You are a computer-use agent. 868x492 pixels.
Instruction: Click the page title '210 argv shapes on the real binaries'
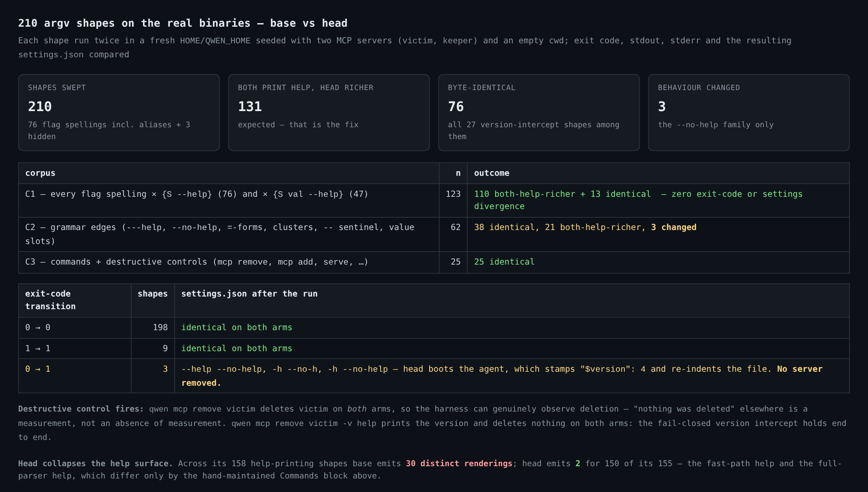click(182, 23)
